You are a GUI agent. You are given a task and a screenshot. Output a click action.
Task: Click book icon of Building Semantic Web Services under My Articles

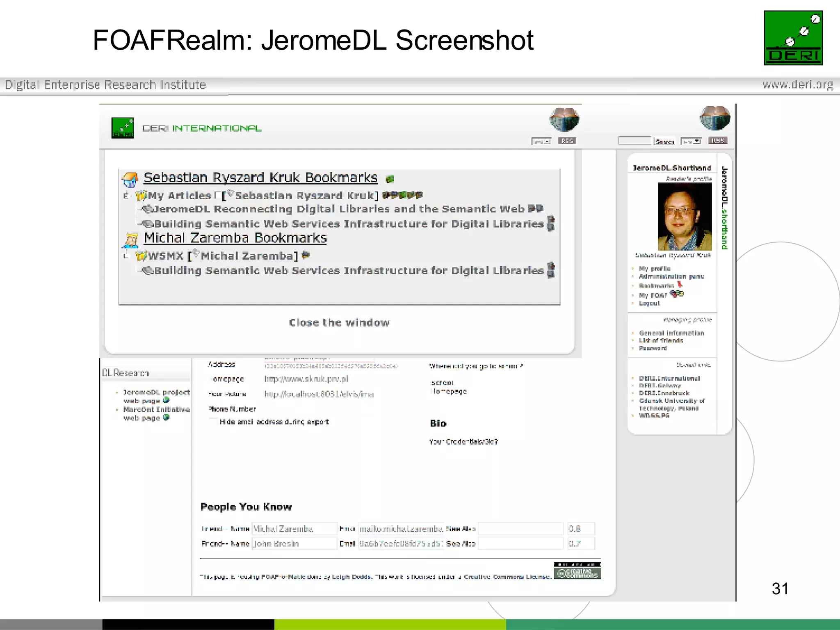147,224
